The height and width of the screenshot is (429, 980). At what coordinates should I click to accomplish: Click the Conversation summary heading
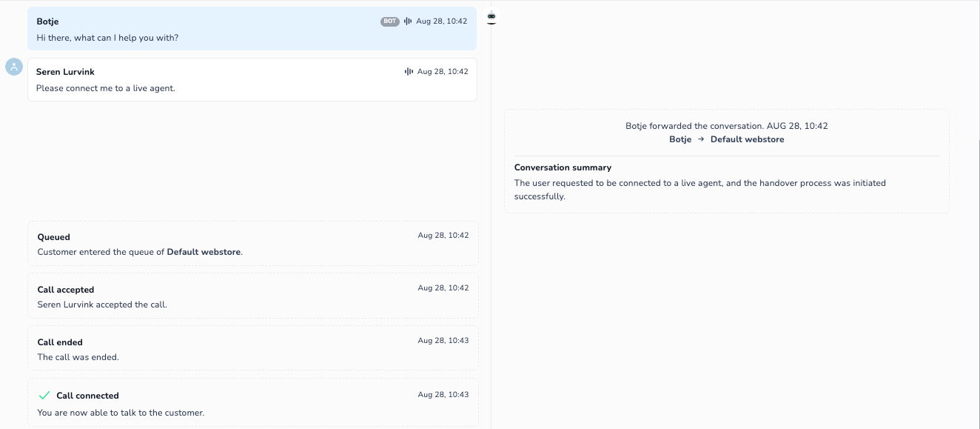[563, 167]
